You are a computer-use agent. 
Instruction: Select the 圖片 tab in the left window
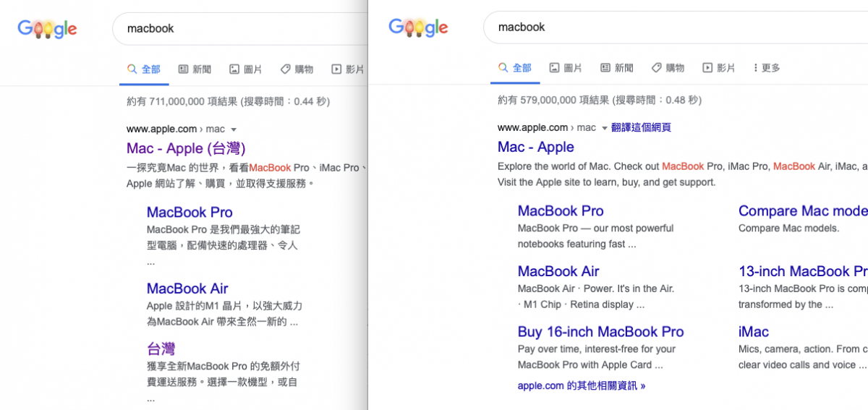(245, 69)
